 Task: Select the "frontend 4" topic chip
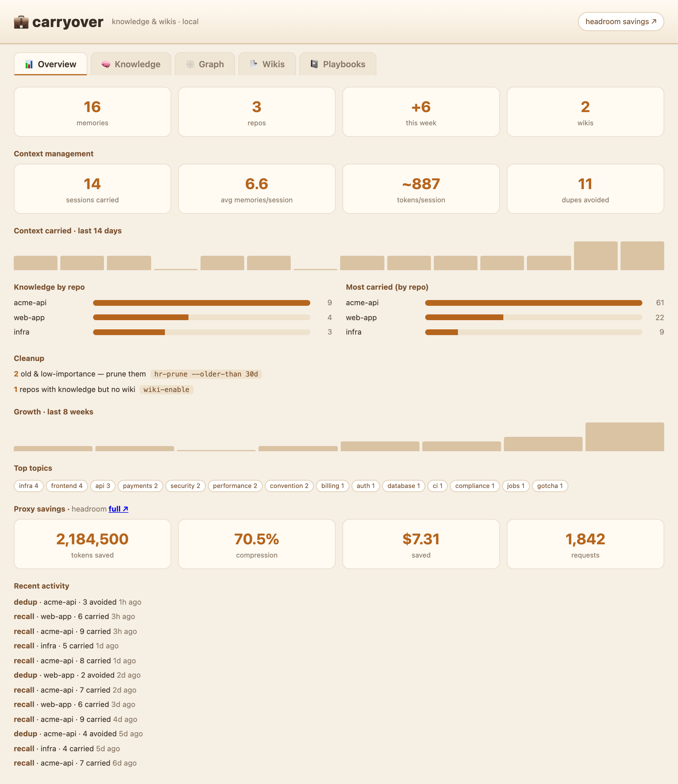(67, 486)
